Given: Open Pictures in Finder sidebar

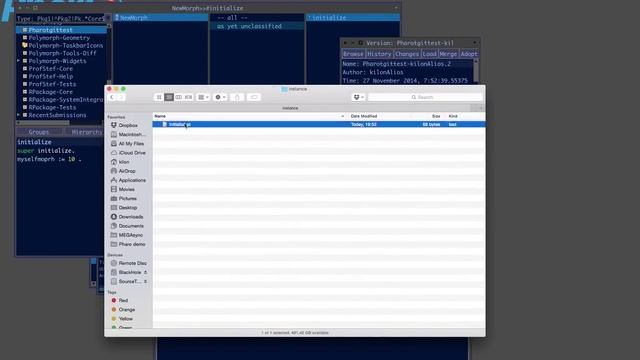Looking at the screenshot, I should 127,198.
